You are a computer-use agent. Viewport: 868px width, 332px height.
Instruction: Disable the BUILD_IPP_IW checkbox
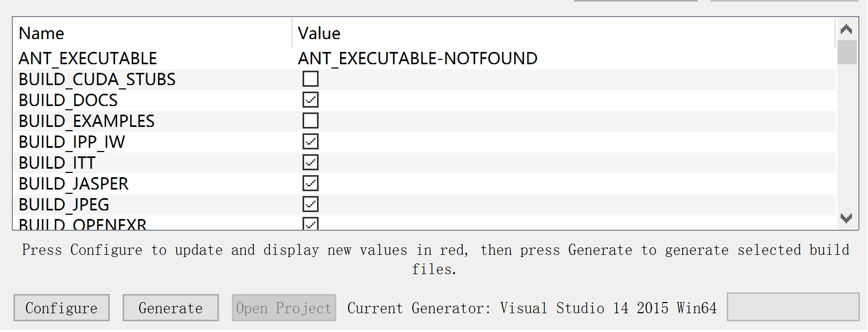311,141
